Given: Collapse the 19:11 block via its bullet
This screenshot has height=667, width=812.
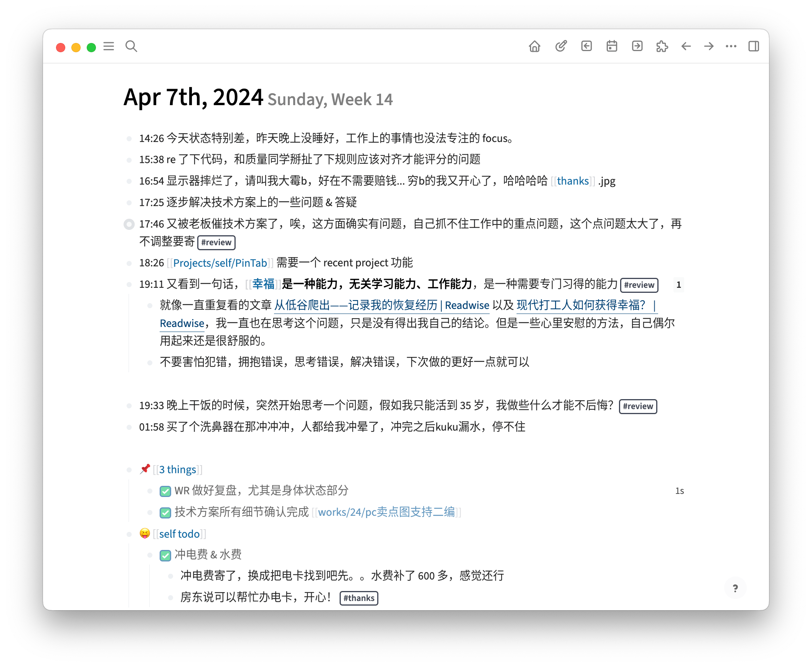Looking at the screenshot, I should [x=129, y=284].
